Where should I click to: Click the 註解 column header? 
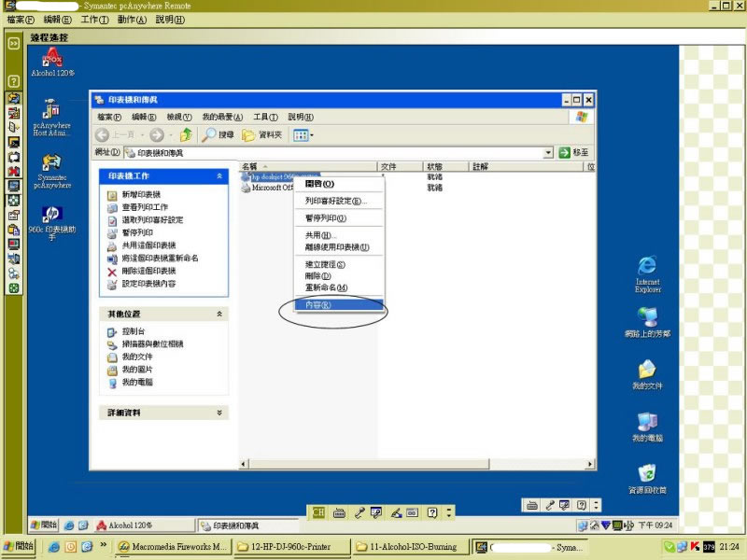527,167
